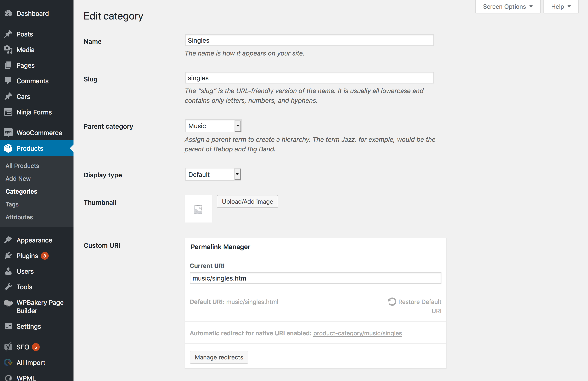The width and height of the screenshot is (588, 381).
Task: Click Add New under Products menu
Action: 18,178
